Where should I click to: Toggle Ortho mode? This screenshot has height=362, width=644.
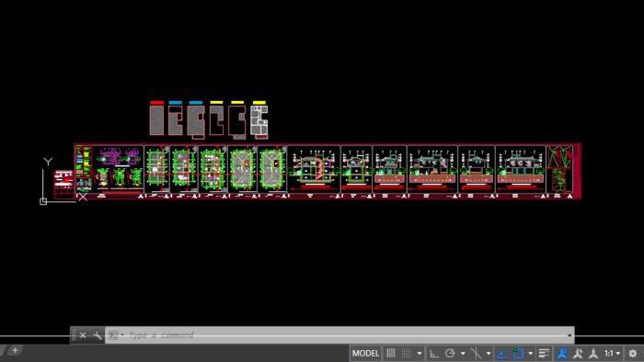point(433,353)
